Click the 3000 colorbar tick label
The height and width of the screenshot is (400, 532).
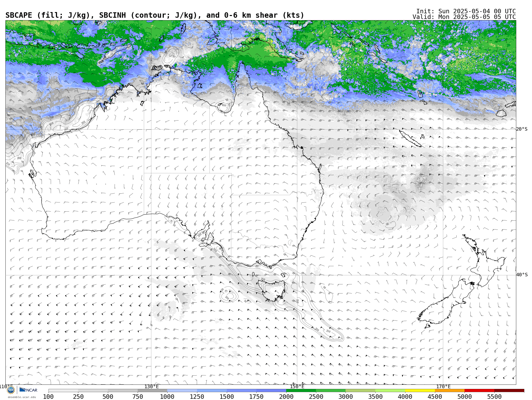pyautogui.click(x=346, y=397)
